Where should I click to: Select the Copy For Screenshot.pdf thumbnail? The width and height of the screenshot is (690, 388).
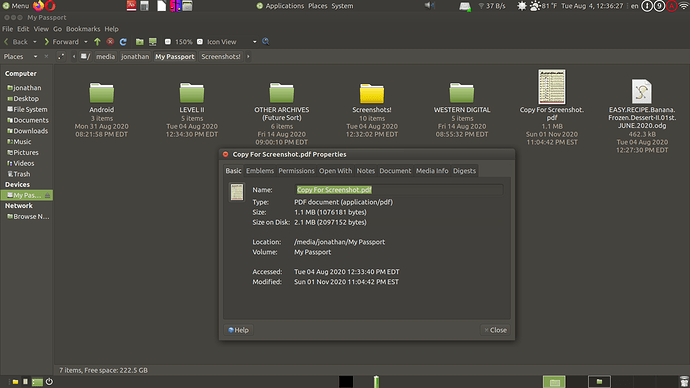pos(552,87)
